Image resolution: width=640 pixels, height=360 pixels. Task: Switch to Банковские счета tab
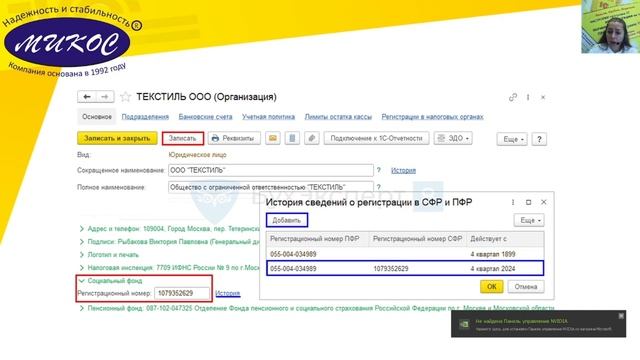pyautogui.click(x=205, y=117)
